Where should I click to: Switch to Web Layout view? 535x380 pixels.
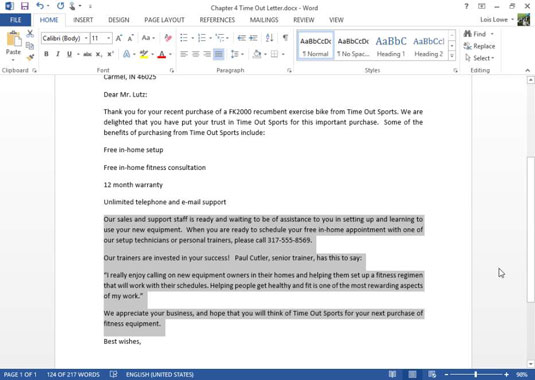click(x=432, y=375)
